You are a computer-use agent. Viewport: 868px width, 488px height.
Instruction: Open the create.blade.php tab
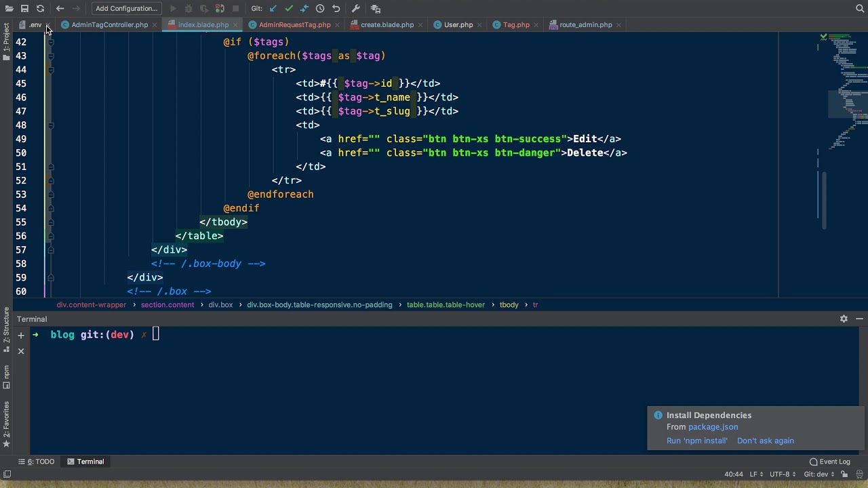387,24
